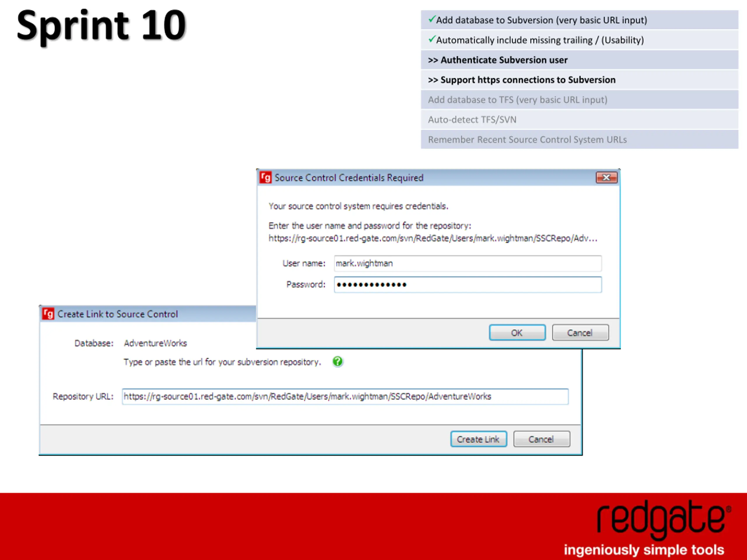Click the 'Source Control Credentials Required' title bar
This screenshot has width=747, height=560.
pyautogui.click(x=438, y=178)
